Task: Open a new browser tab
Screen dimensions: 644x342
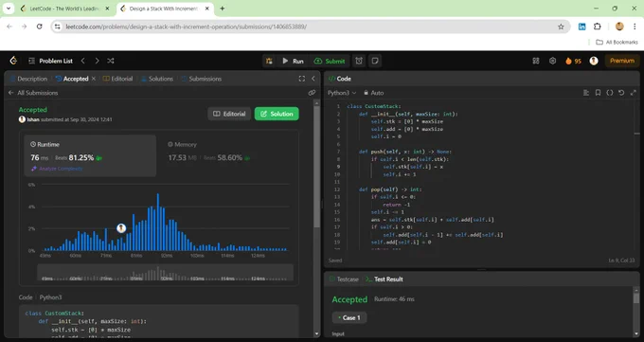Action: pos(223,9)
